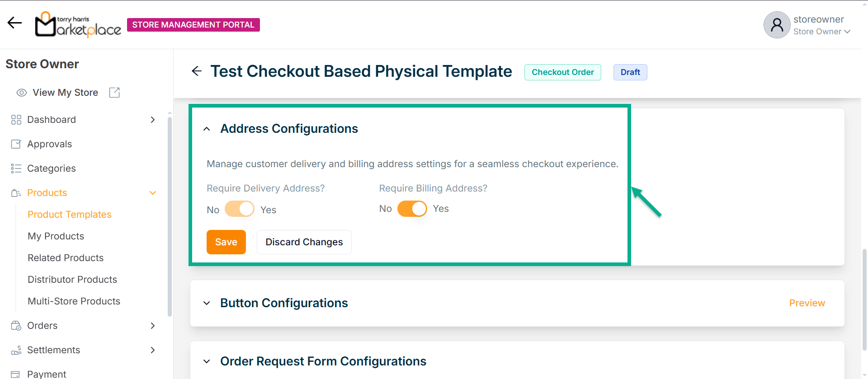Click the Settlements icon in the sidebar
Image resolution: width=868 pixels, height=379 pixels.
16,350
